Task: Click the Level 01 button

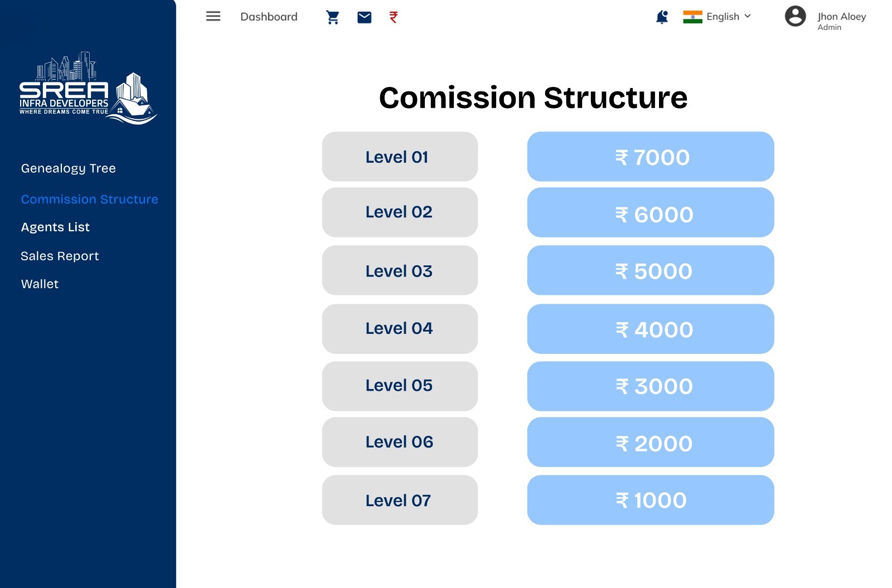Action: point(400,157)
